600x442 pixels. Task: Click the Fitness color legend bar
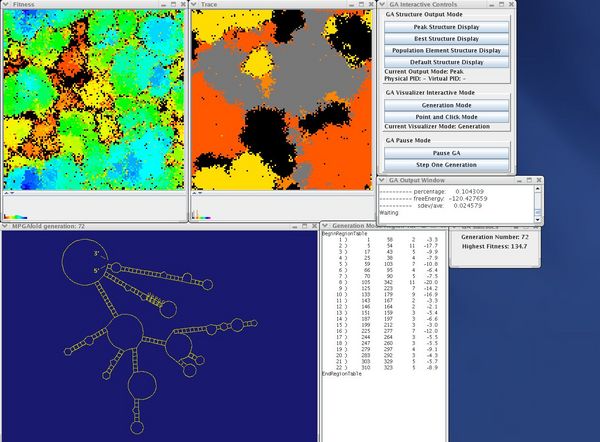(x=15, y=217)
